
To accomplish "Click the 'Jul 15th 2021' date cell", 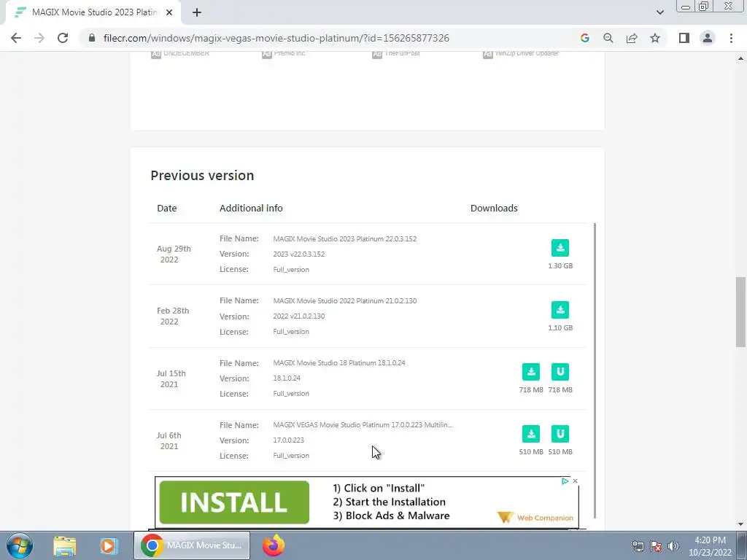I will click(x=171, y=378).
